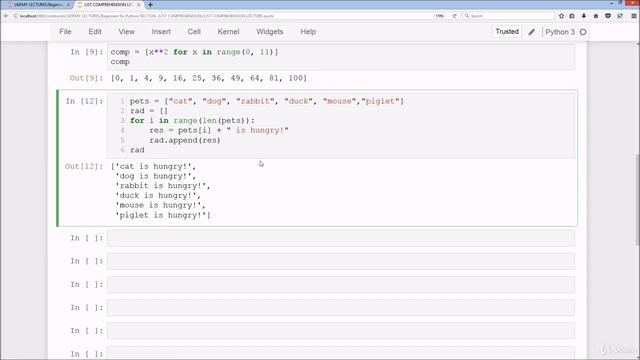Open the View menu
640x360 pixels.
[127, 32]
